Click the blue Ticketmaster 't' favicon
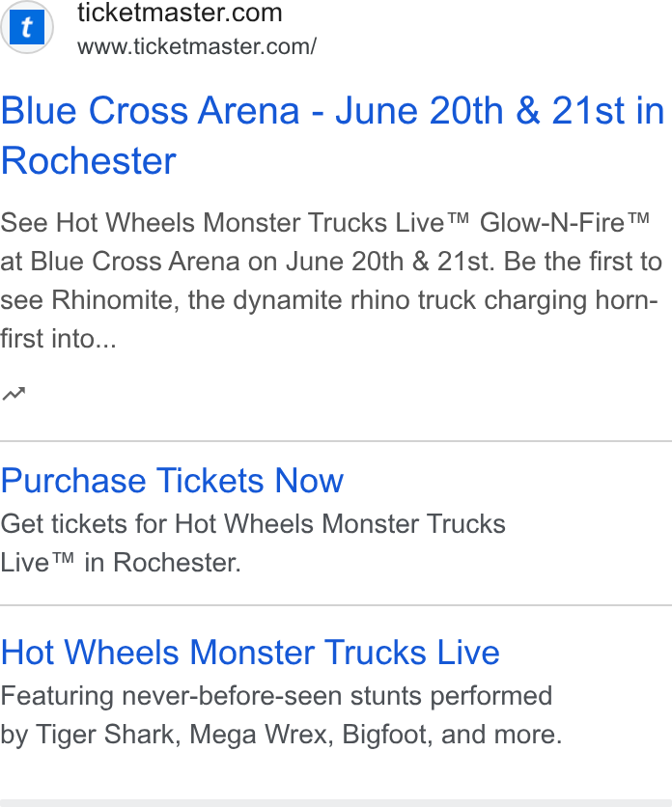This screenshot has width=672, height=807. [27, 27]
